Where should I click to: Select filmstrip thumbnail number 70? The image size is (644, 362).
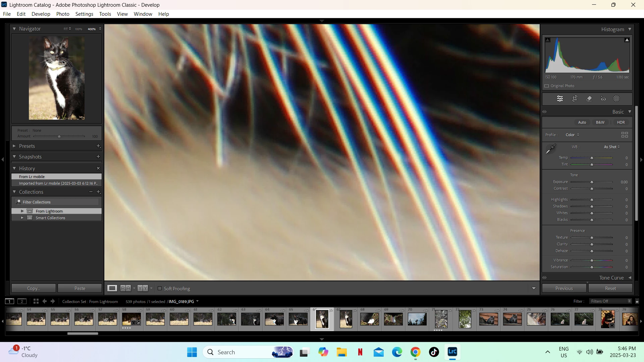click(417, 319)
